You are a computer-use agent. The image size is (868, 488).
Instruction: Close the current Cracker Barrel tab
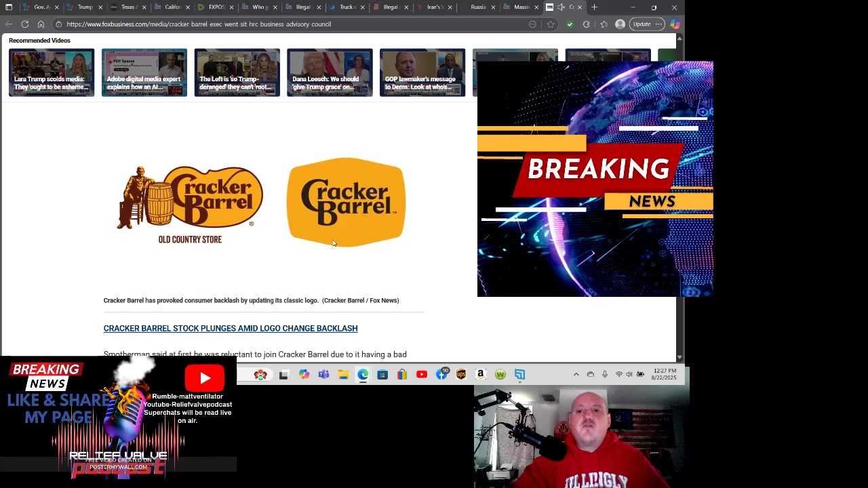click(580, 7)
